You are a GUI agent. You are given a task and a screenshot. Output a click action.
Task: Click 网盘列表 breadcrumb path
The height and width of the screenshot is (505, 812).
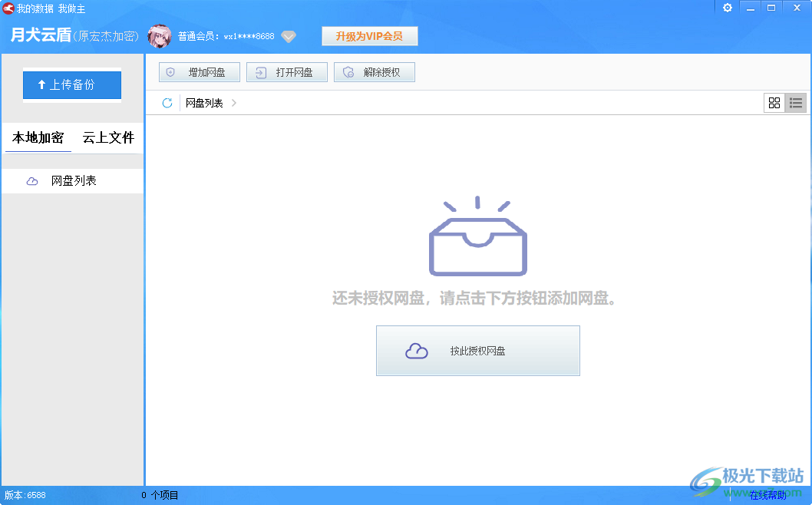coord(205,103)
